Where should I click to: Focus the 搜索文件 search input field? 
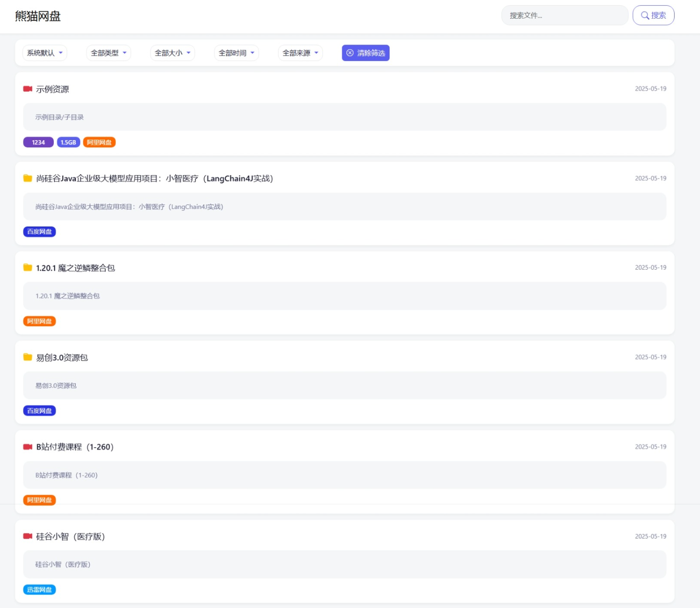pyautogui.click(x=564, y=15)
